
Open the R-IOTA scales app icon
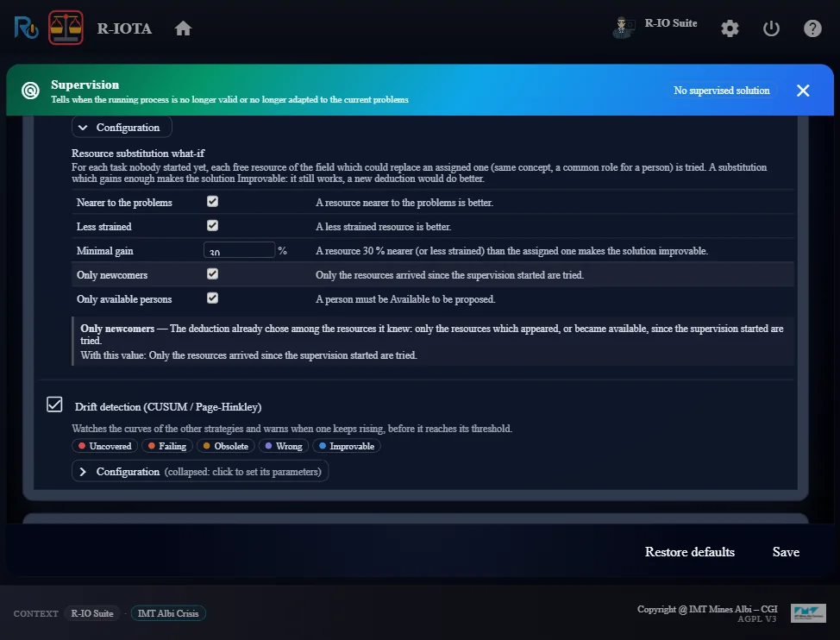tap(66, 28)
